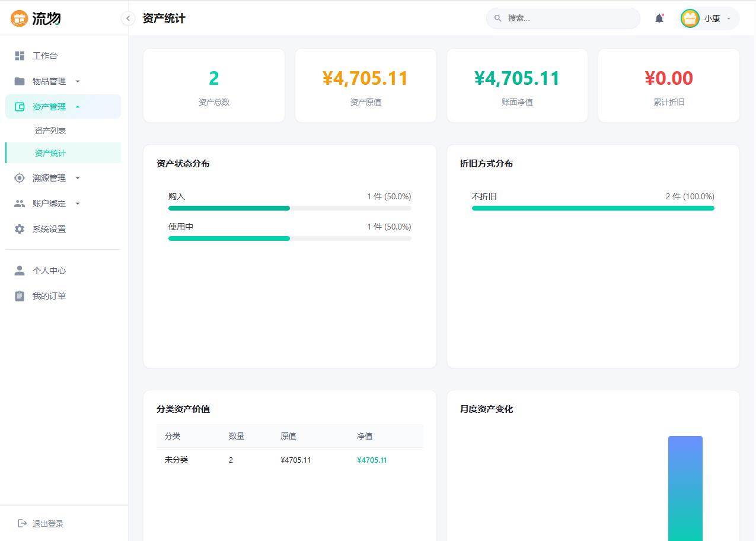Select 资产统计 submenu item
The height and width of the screenshot is (541, 756).
(x=63, y=153)
